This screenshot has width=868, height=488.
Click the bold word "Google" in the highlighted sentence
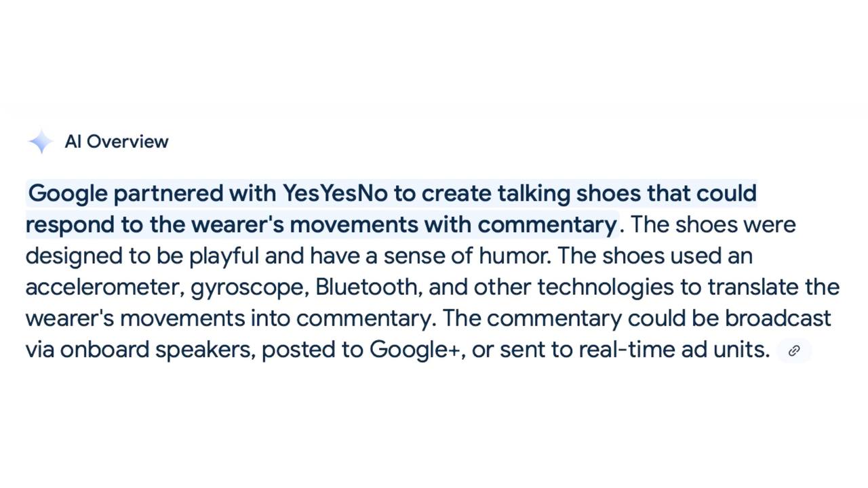pyautogui.click(x=68, y=193)
